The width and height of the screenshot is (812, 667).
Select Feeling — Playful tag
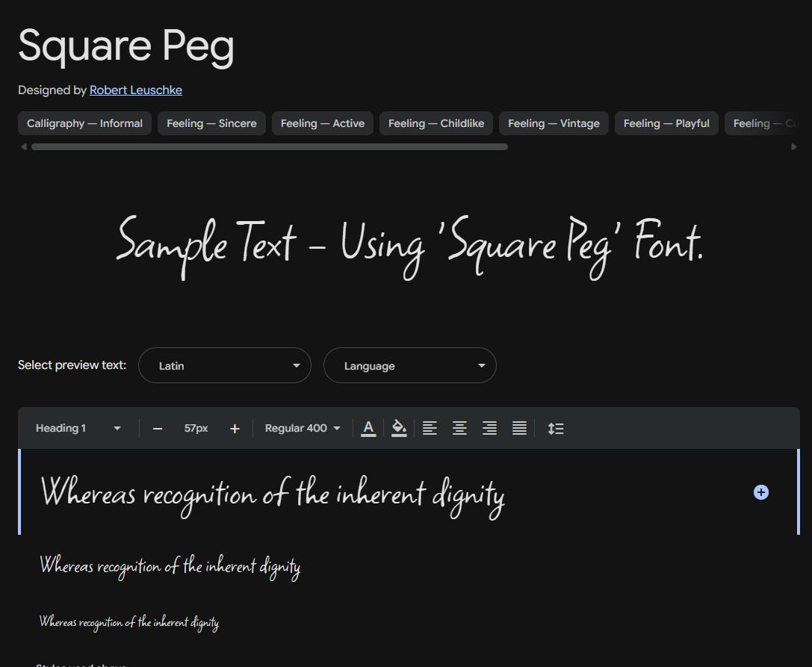pos(666,123)
